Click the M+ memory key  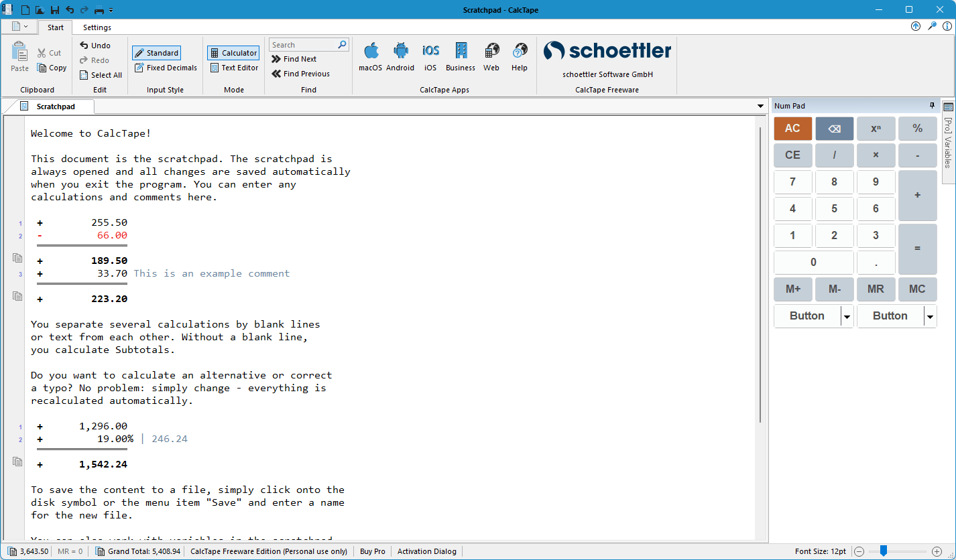(792, 289)
